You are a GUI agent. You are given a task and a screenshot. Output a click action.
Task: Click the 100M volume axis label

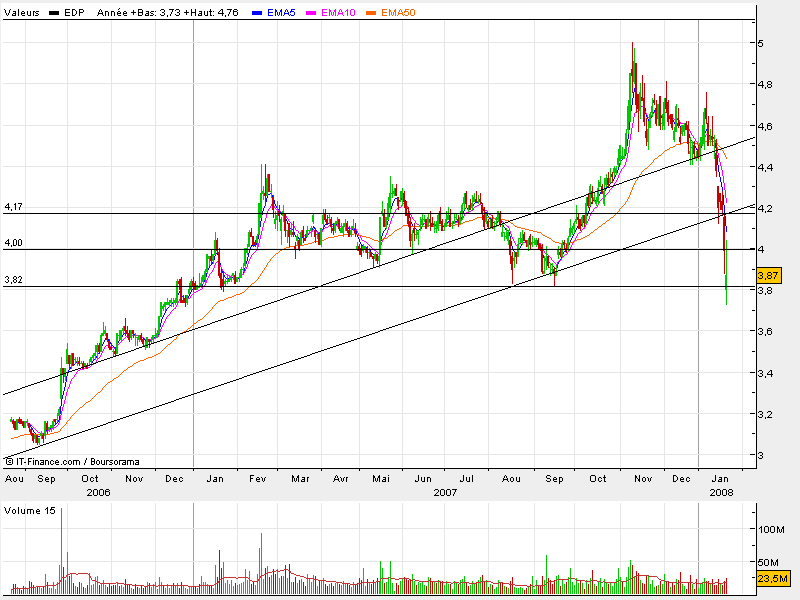[x=771, y=530]
